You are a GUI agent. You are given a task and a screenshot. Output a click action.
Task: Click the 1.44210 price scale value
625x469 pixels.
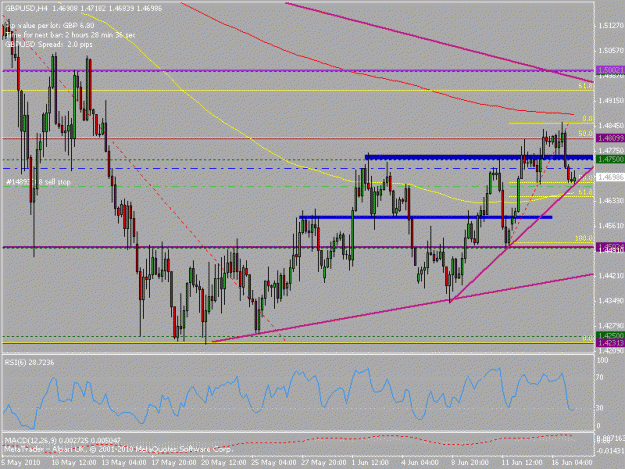pos(611,275)
